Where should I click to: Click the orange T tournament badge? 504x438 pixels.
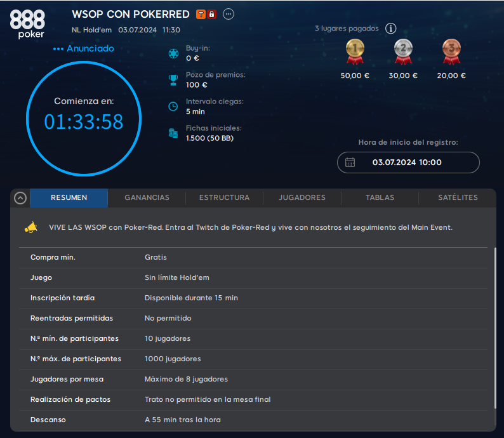click(x=201, y=14)
